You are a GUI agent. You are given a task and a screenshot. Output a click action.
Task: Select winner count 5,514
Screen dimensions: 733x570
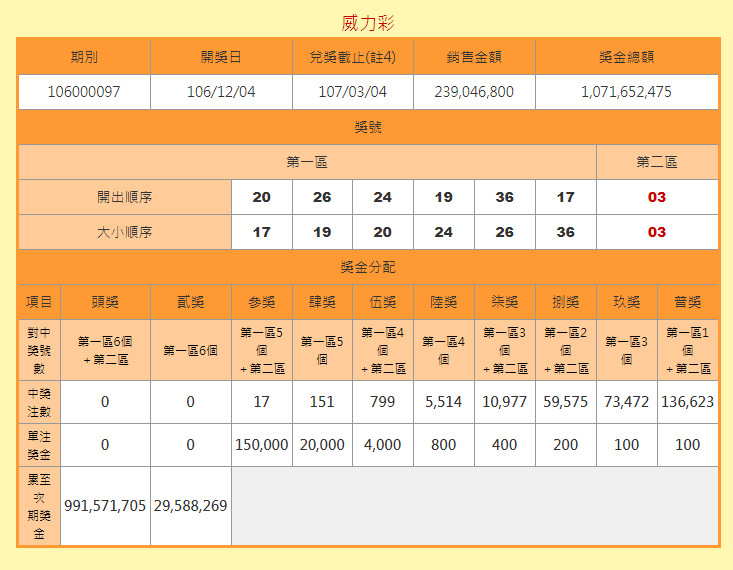(x=444, y=402)
